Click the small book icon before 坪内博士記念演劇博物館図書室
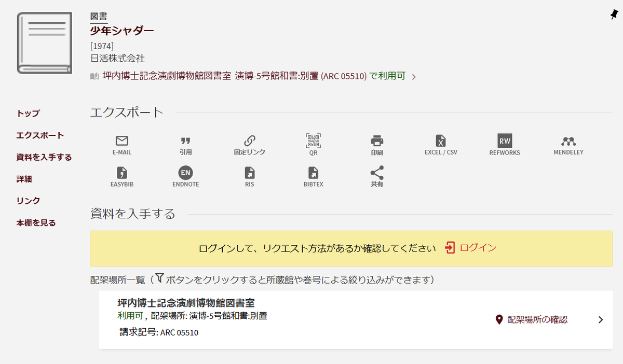The height and width of the screenshot is (364, 623). point(94,76)
